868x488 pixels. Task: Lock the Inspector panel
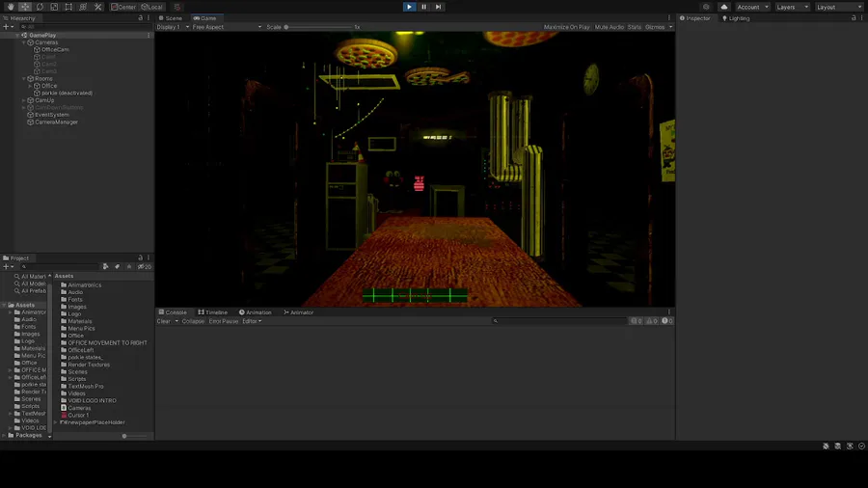tap(854, 17)
